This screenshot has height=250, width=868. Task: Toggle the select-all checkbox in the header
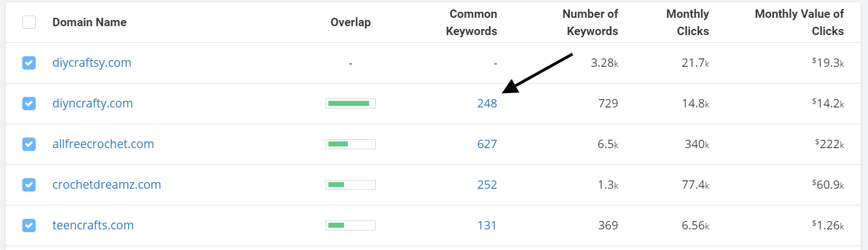[x=29, y=22]
